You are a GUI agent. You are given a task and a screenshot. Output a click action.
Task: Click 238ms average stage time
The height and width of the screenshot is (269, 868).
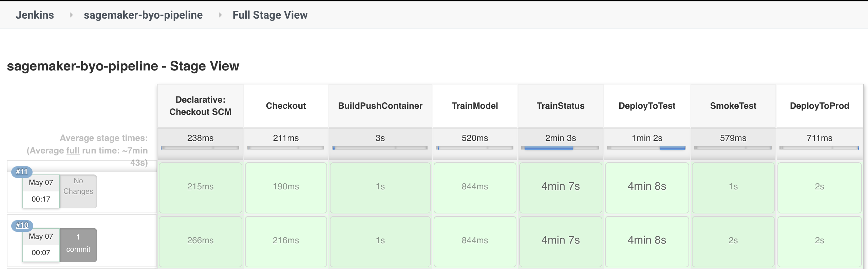click(200, 138)
